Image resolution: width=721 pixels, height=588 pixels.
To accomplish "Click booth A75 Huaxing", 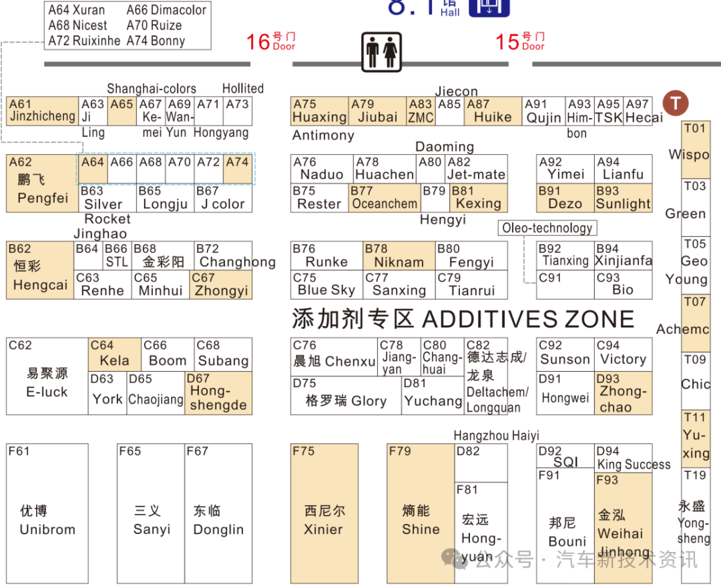I will coord(320,111).
